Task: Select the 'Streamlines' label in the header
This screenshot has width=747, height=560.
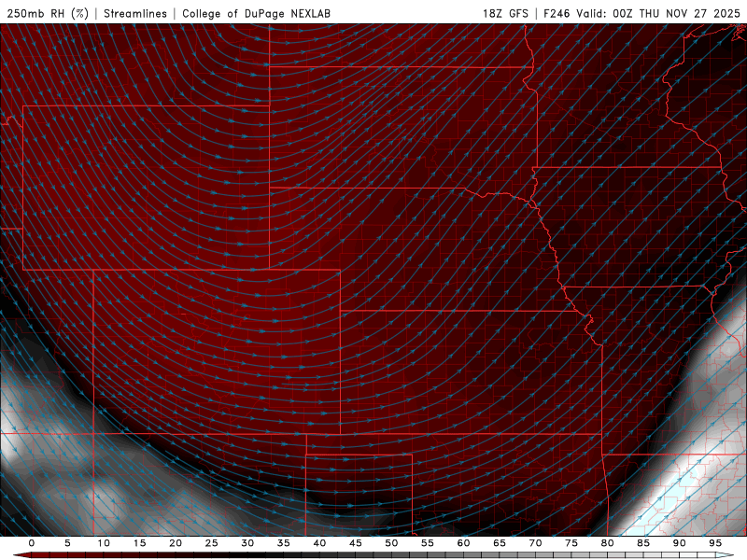Action: tap(135, 13)
